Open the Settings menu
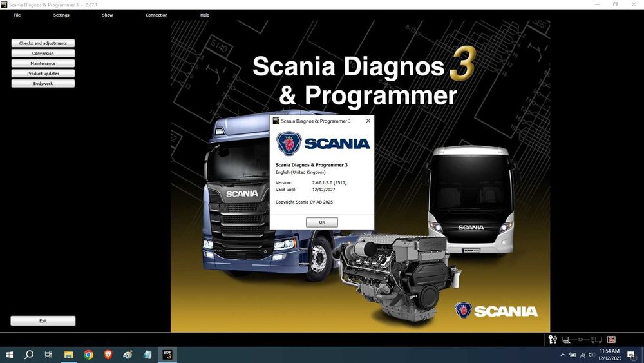This screenshot has width=644, height=363. tap(61, 15)
